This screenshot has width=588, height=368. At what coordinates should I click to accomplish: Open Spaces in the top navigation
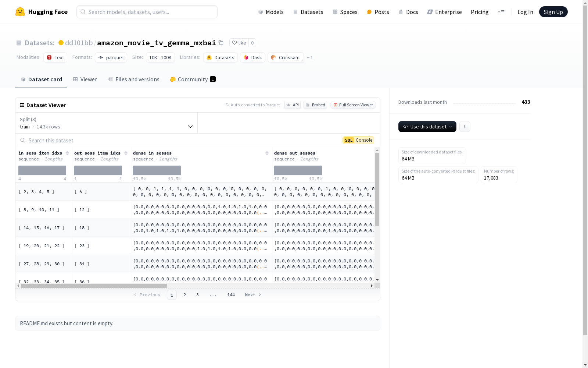click(x=345, y=12)
